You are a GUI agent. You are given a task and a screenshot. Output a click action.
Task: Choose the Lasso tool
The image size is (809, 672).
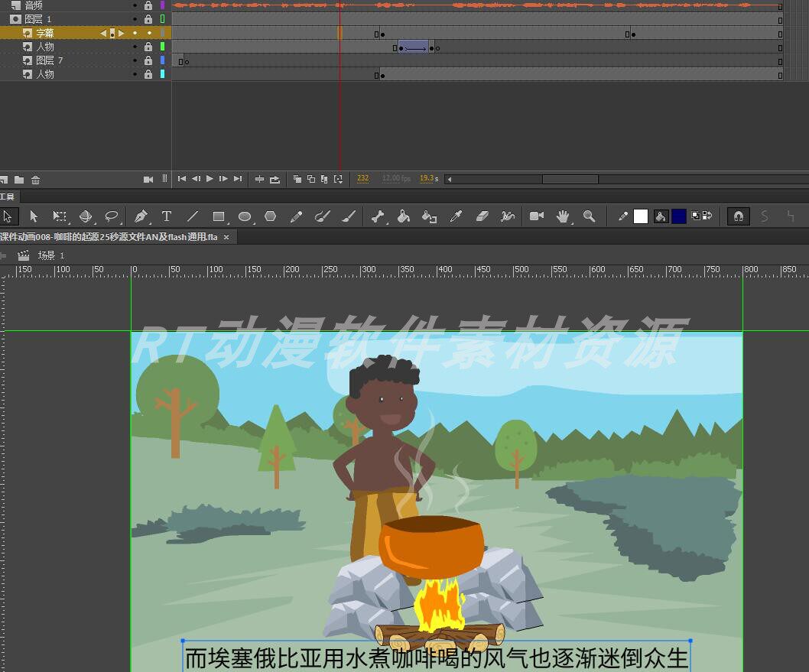point(112,216)
